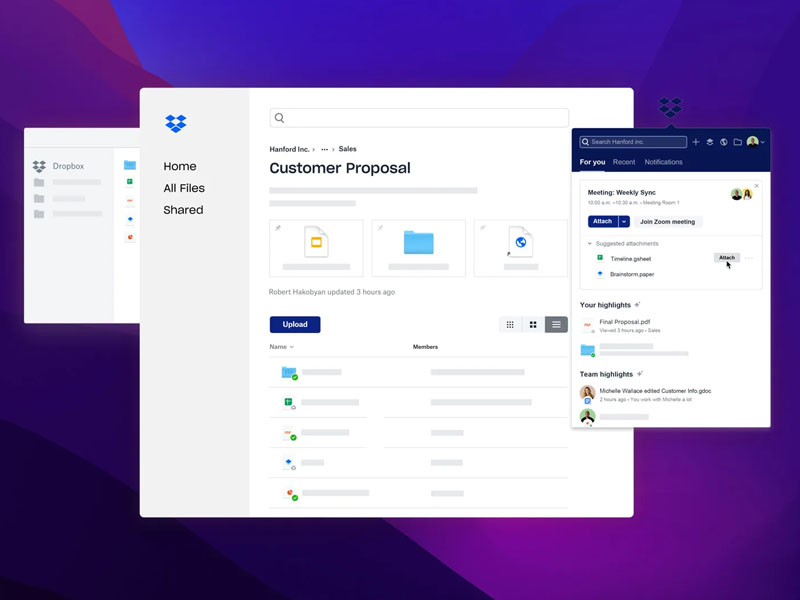Open All Files in sidebar
800x600 pixels.
point(184,188)
